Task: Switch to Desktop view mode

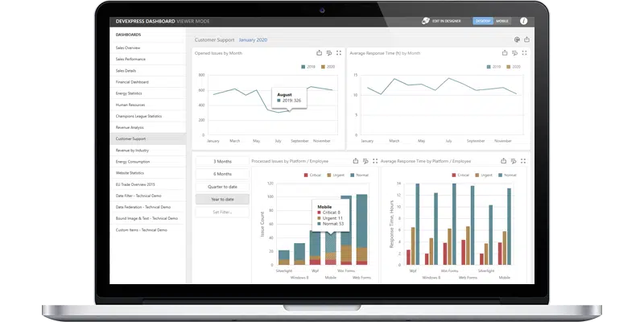Action: [483, 21]
